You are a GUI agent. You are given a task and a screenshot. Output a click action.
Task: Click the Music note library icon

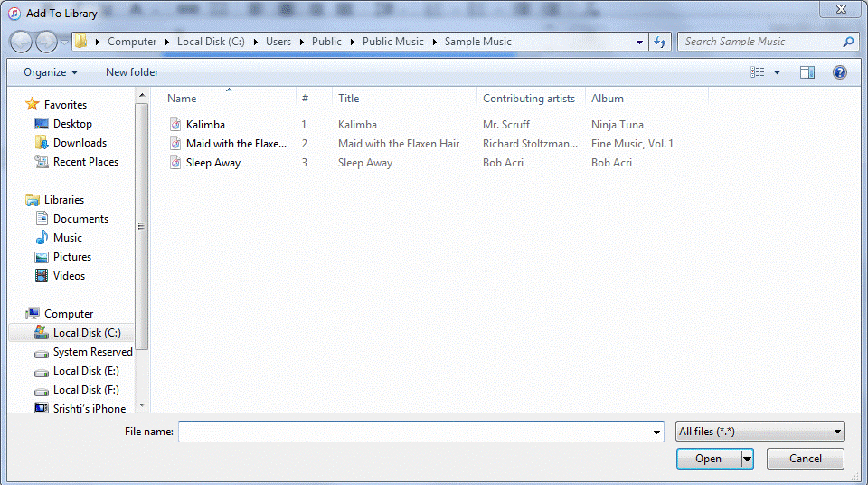click(42, 237)
